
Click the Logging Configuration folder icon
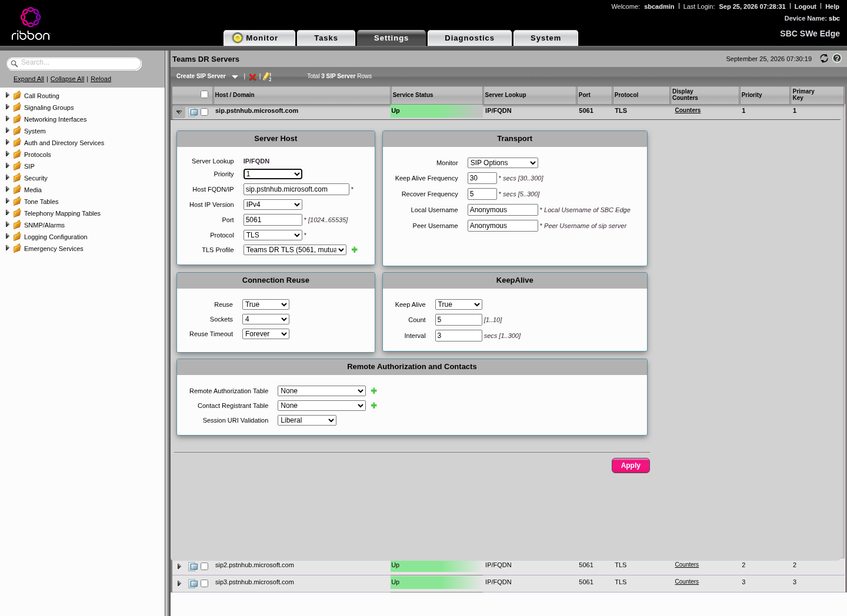pyautogui.click(x=17, y=236)
